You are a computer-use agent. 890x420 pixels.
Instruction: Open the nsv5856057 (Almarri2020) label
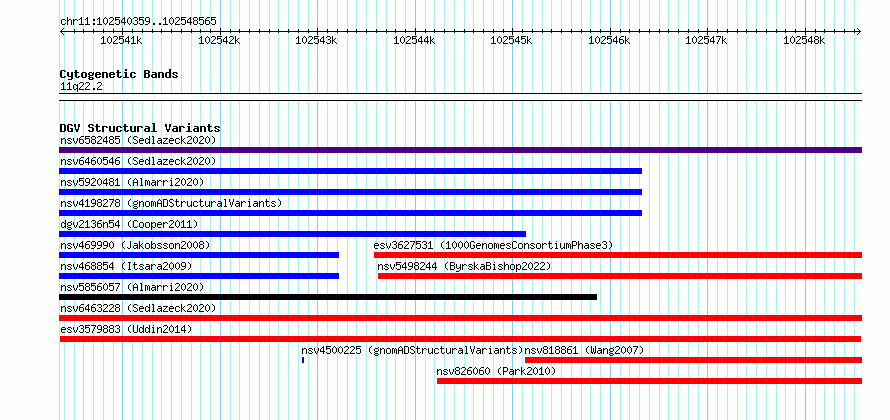coord(132,287)
